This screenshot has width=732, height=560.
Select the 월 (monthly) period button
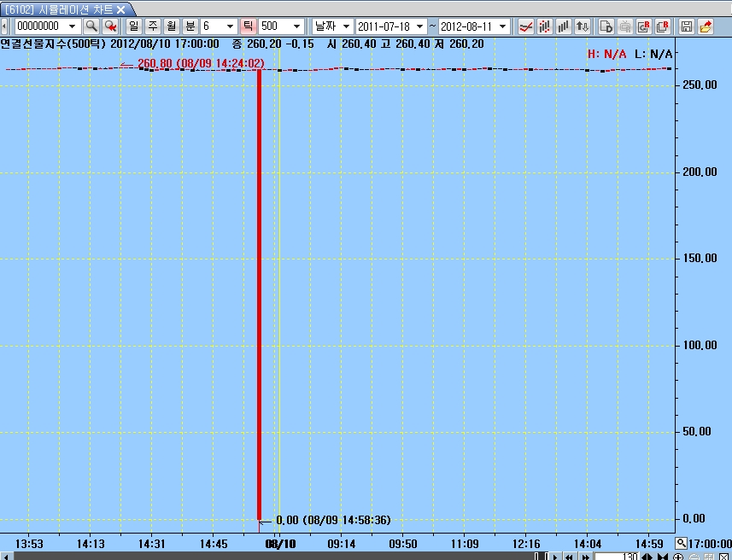[x=171, y=26]
